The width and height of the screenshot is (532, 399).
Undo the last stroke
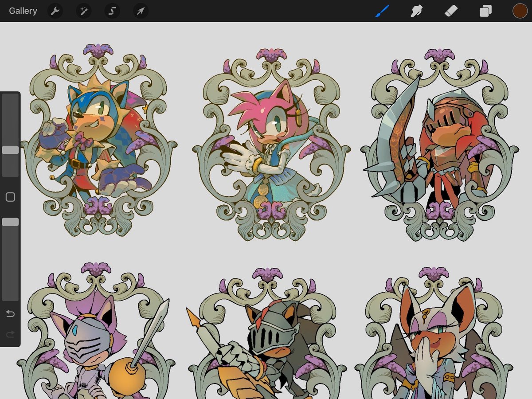10,314
